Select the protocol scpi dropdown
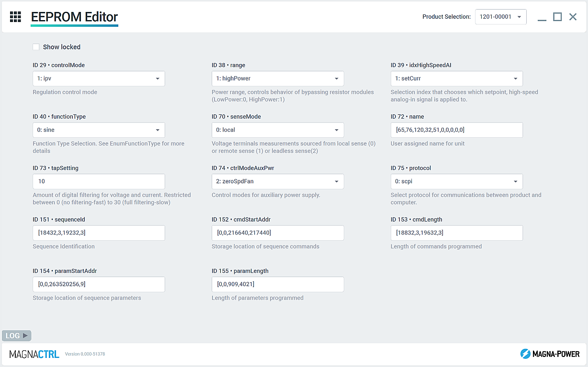 coord(456,181)
